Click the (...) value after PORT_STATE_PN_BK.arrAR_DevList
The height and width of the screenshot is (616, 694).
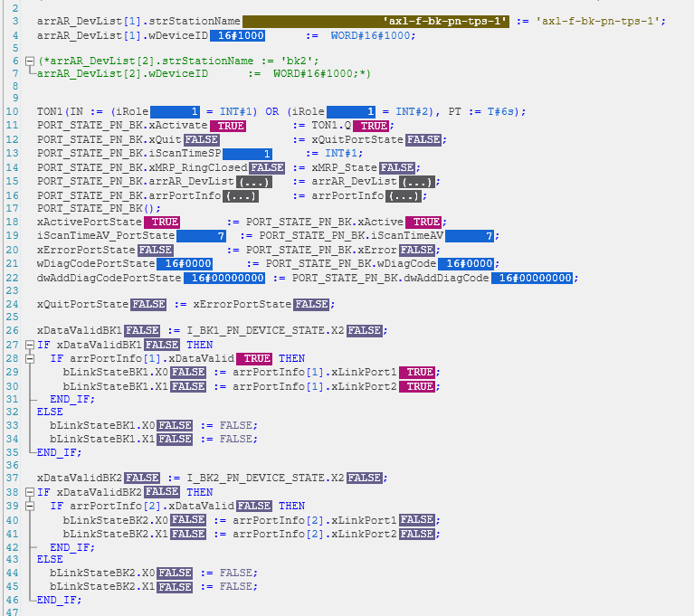coord(241,182)
